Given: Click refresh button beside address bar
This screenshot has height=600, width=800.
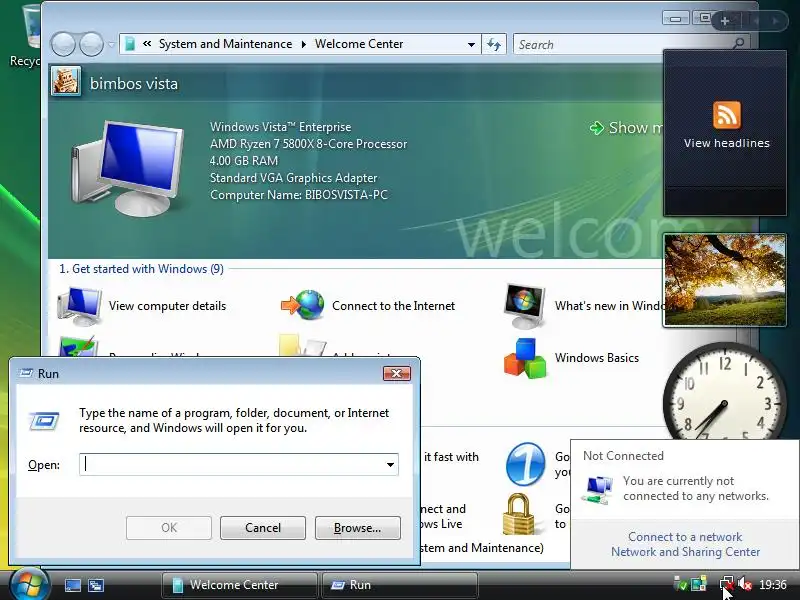Looking at the screenshot, I should [494, 44].
